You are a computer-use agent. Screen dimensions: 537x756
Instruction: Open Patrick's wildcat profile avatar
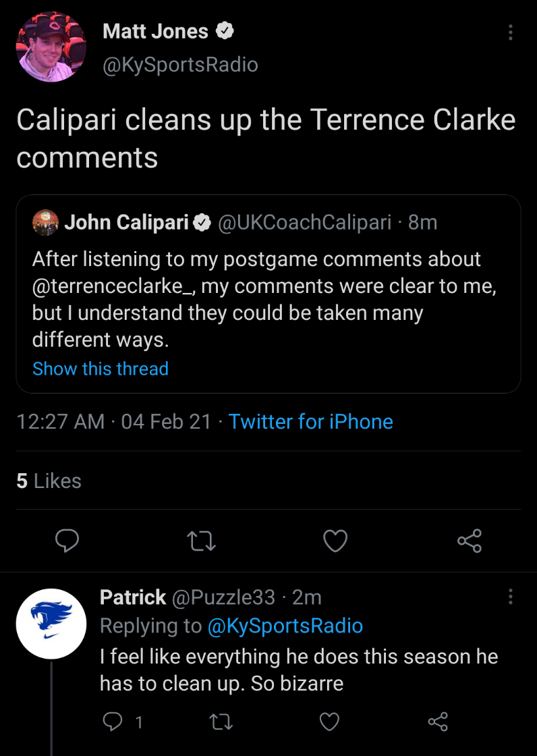pyautogui.click(x=51, y=623)
